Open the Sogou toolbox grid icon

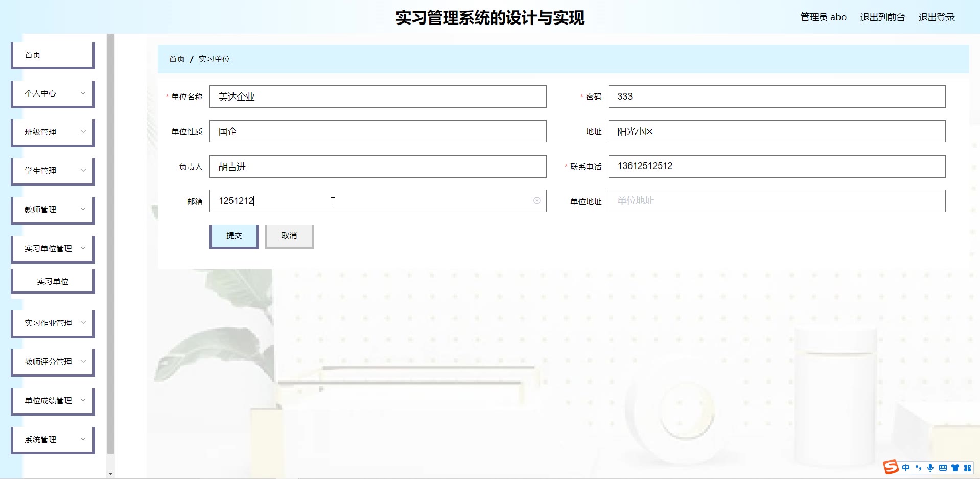coord(967,468)
